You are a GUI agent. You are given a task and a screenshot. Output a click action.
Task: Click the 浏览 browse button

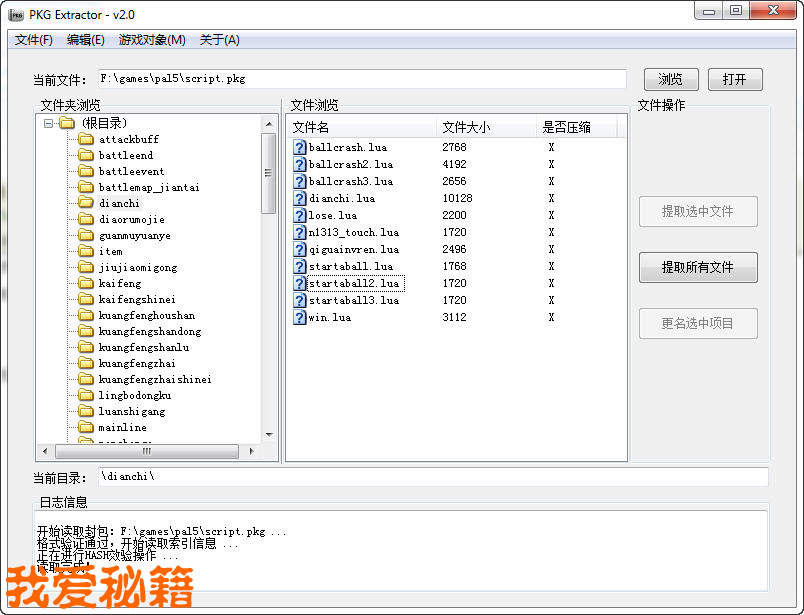point(670,80)
